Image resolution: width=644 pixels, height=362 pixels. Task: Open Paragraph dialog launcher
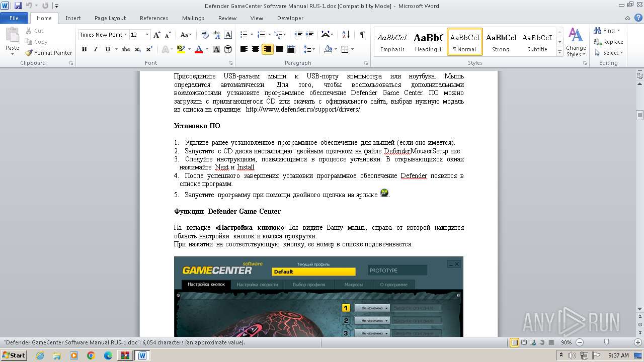coord(367,63)
